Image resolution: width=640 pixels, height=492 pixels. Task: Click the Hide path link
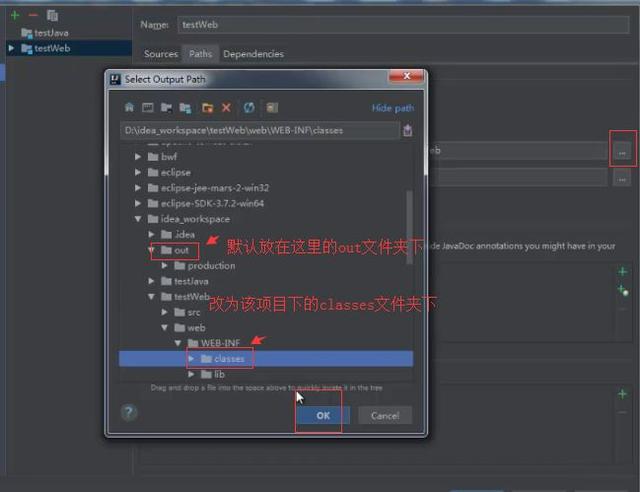point(393,108)
